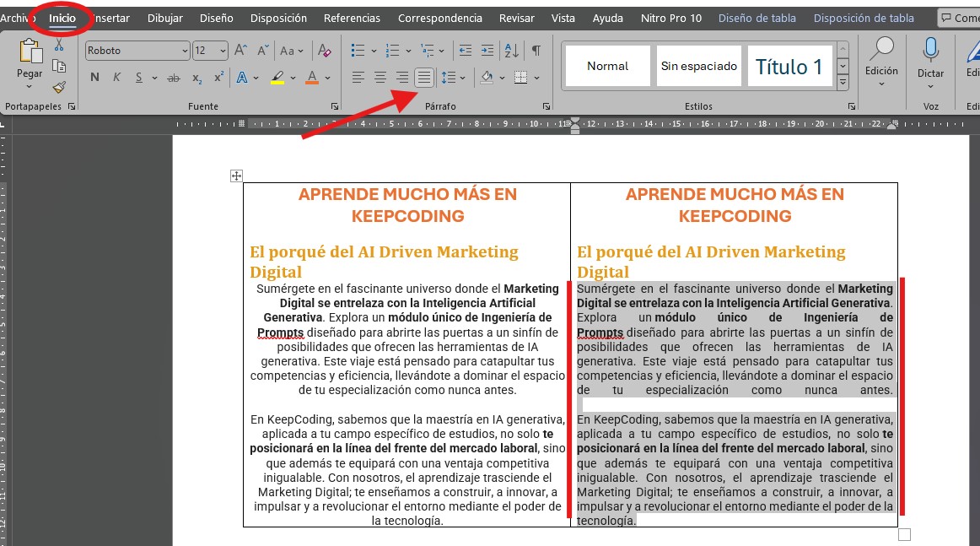Increase font size with the larger A icon

tap(240, 50)
